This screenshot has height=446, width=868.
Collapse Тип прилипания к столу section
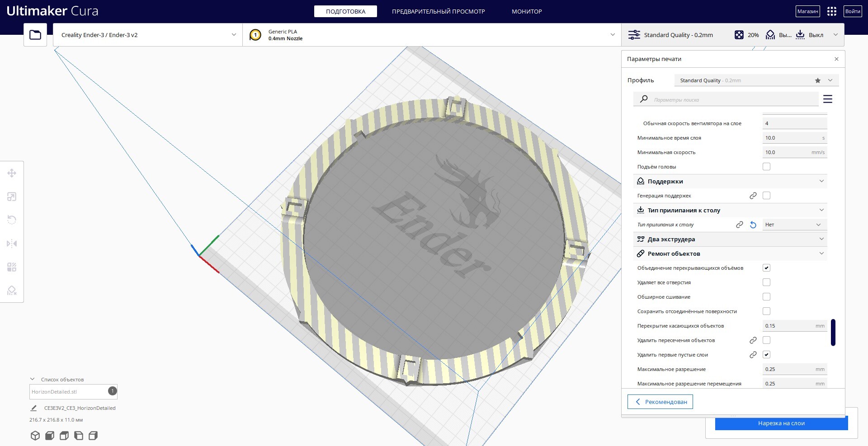(x=730, y=210)
